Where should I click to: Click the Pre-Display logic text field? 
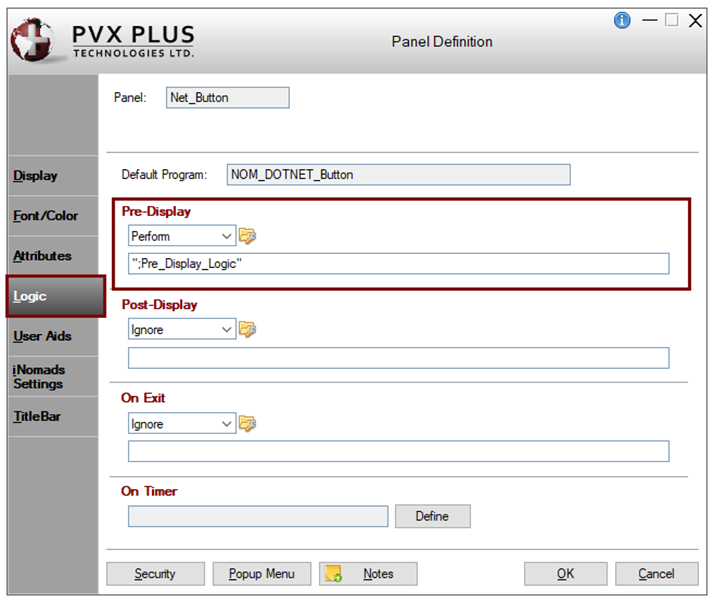pos(398,263)
